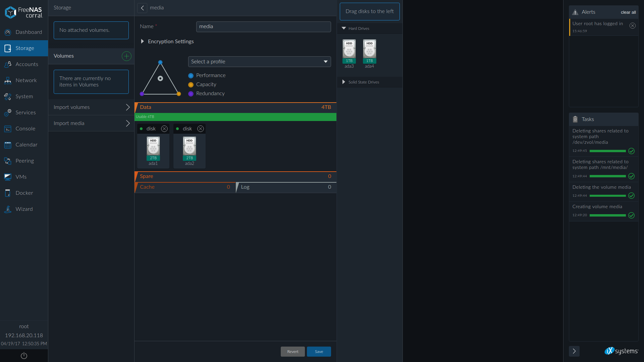
Task: Select the Capacity point on the triangle
Action: [x=179, y=94]
